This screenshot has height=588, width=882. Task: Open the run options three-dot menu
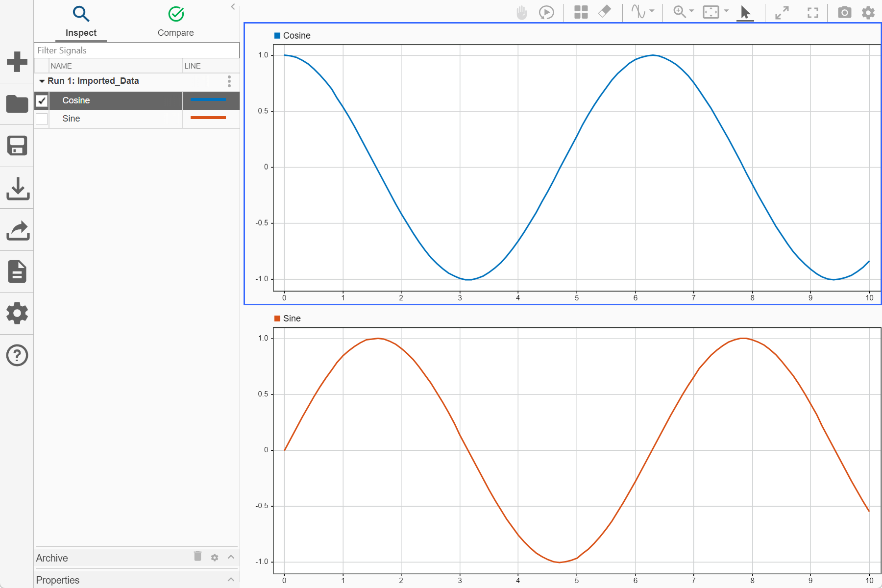pyautogui.click(x=229, y=81)
